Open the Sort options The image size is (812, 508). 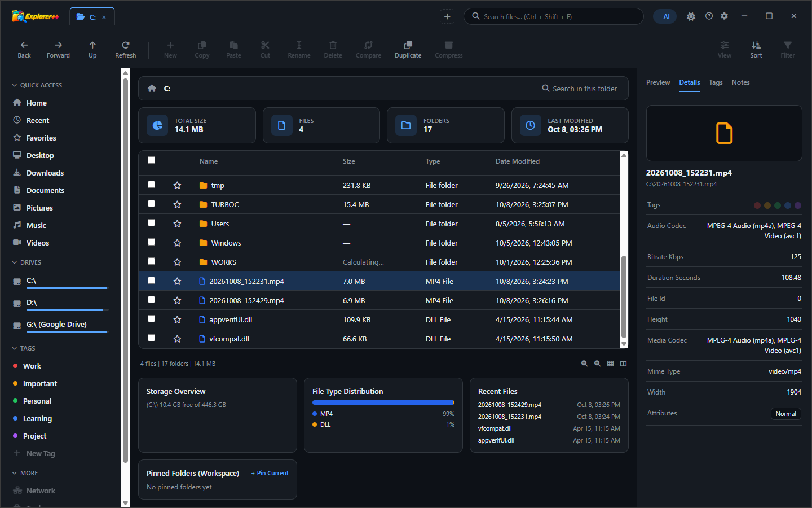[x=756, y=50]
